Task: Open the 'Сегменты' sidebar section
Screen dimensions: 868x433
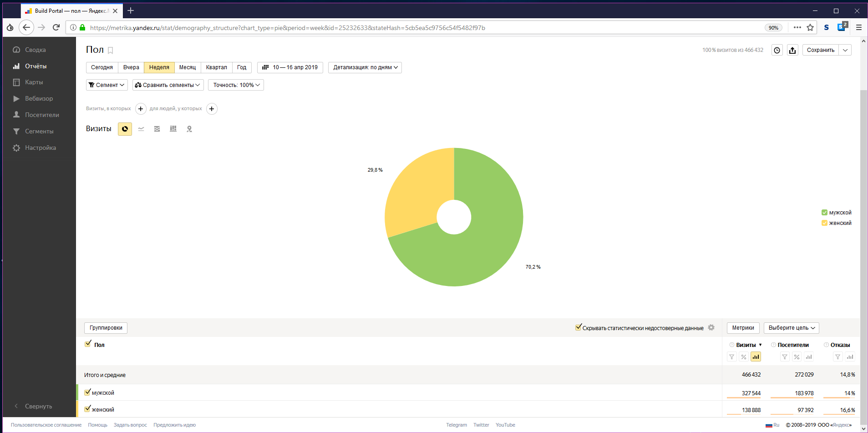Action: (39, 131)
